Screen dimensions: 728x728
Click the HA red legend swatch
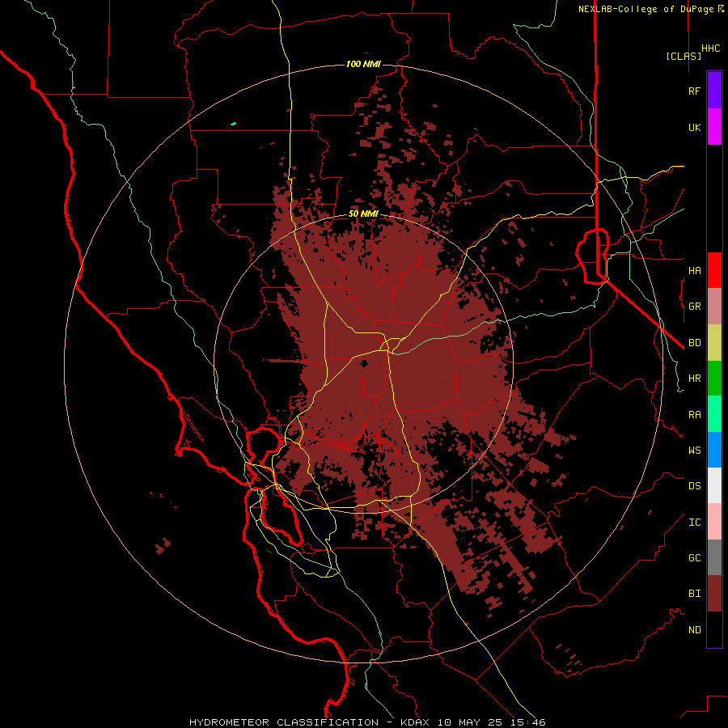(714, 270)
